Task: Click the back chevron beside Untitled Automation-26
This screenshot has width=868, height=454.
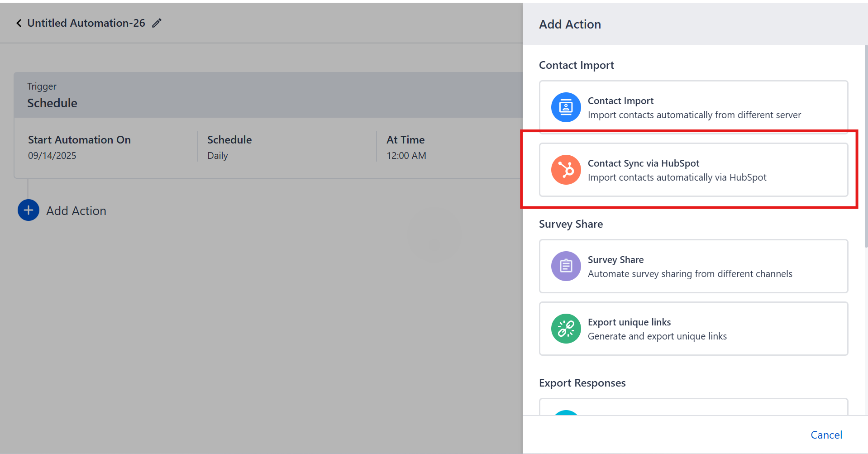Action: 19,23
